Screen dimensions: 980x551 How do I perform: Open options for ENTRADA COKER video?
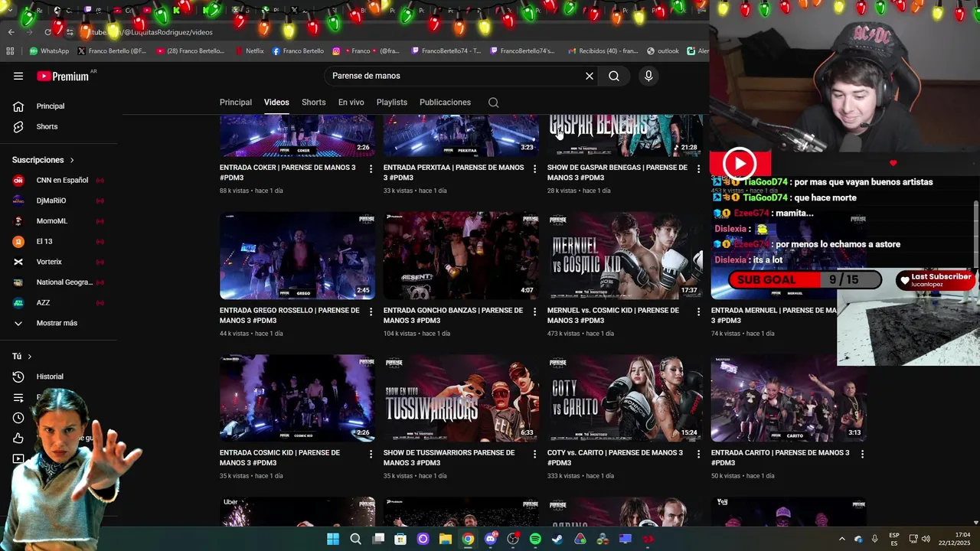point(371,168)
